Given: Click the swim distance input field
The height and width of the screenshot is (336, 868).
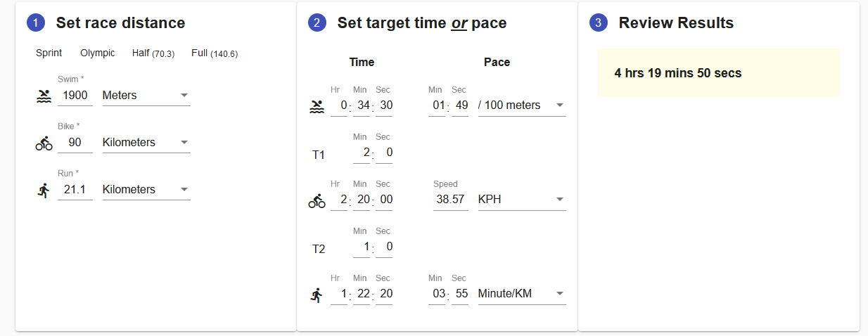Looking at the screenshot, I should click(75, 96).
